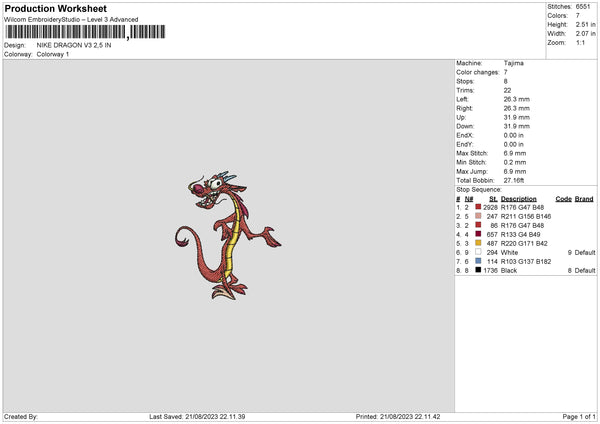
Task: Click the 'R220 G171 B42' description
Action: pyautogui.click(x=524, y=243)
